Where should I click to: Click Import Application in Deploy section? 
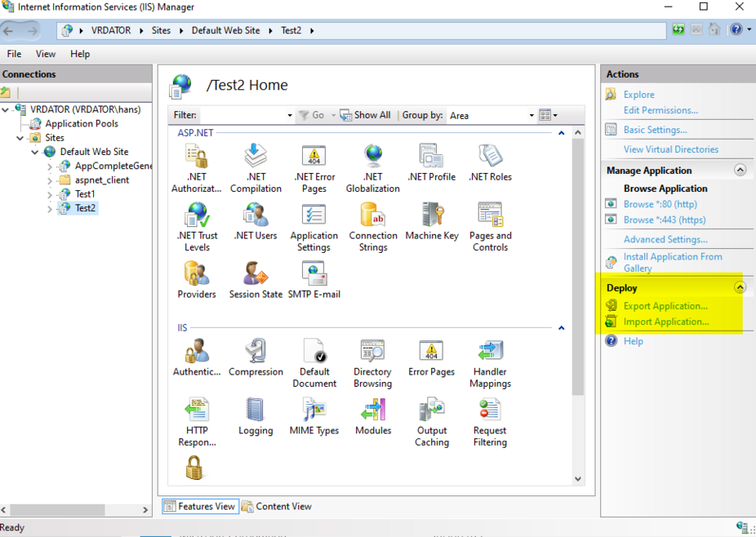click(666, 322)
